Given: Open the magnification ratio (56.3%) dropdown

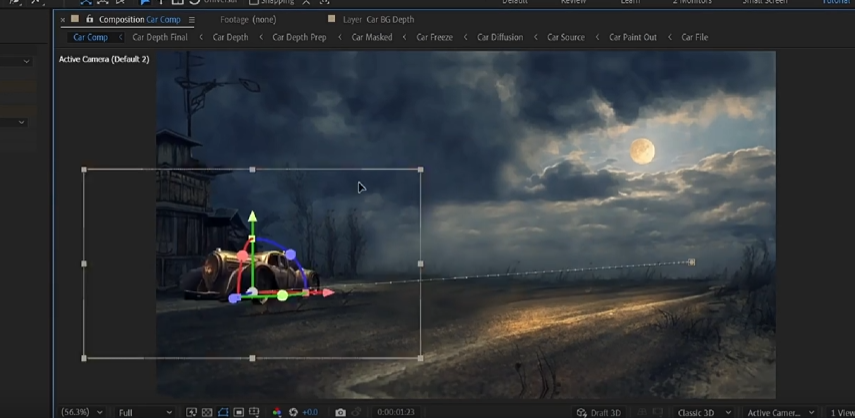Looking at the screenshot, I should pos(82,413).
